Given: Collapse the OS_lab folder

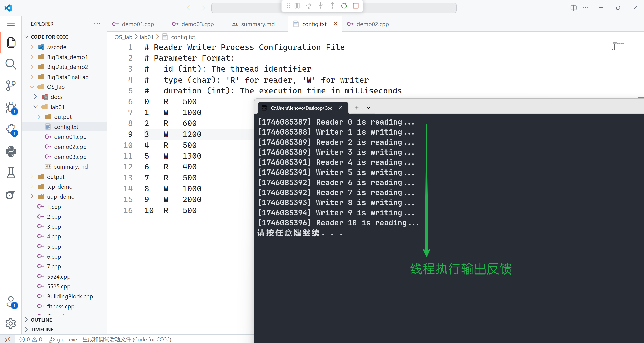Looking at the screenshot, I should (x=56, y=87).
